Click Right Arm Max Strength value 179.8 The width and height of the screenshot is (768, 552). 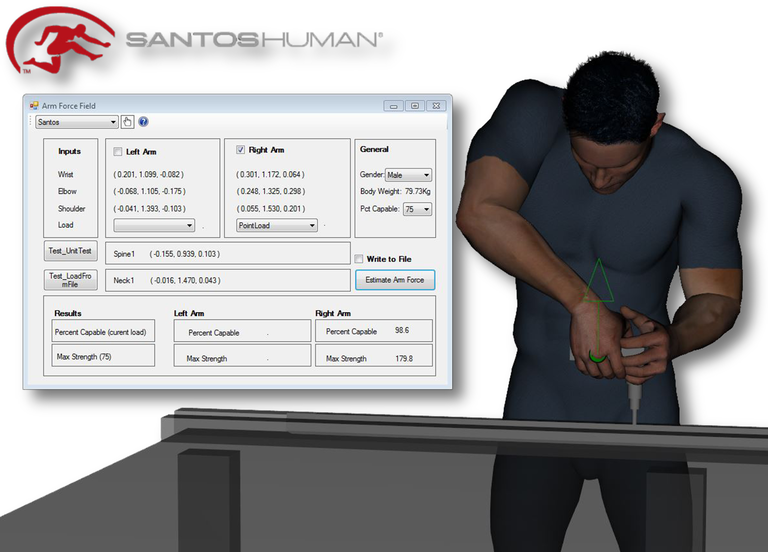(404, 359)
